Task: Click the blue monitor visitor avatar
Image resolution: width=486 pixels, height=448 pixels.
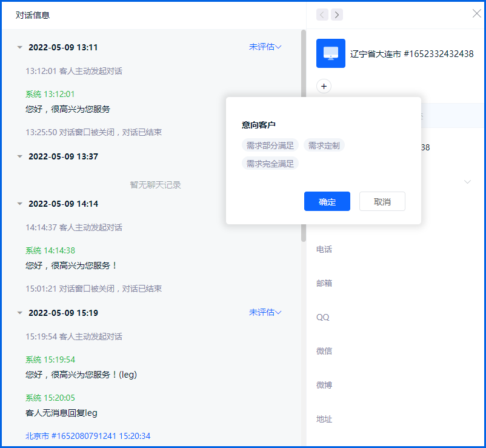Action: (x=331, y=53)
